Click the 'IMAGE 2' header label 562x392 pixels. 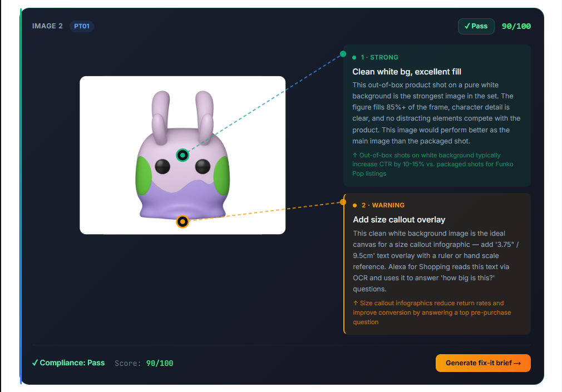(x=47, y=26)
